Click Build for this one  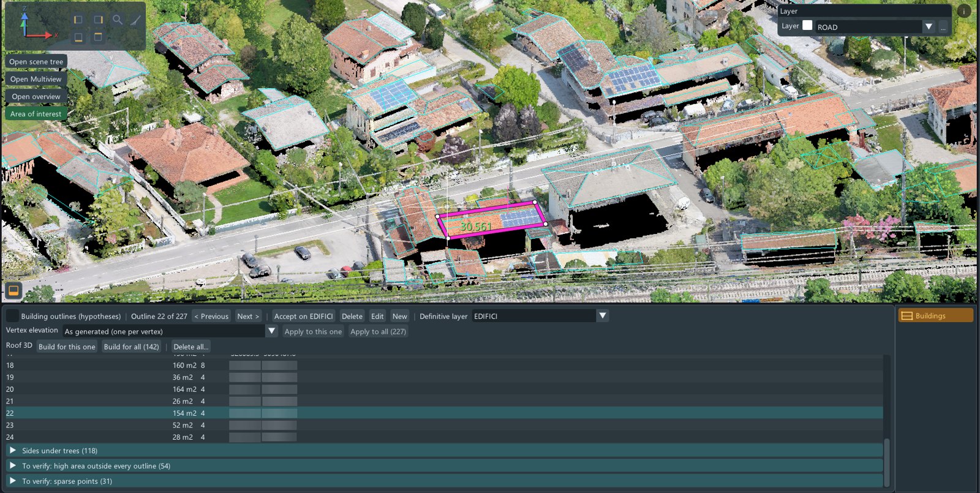point(67,347)
